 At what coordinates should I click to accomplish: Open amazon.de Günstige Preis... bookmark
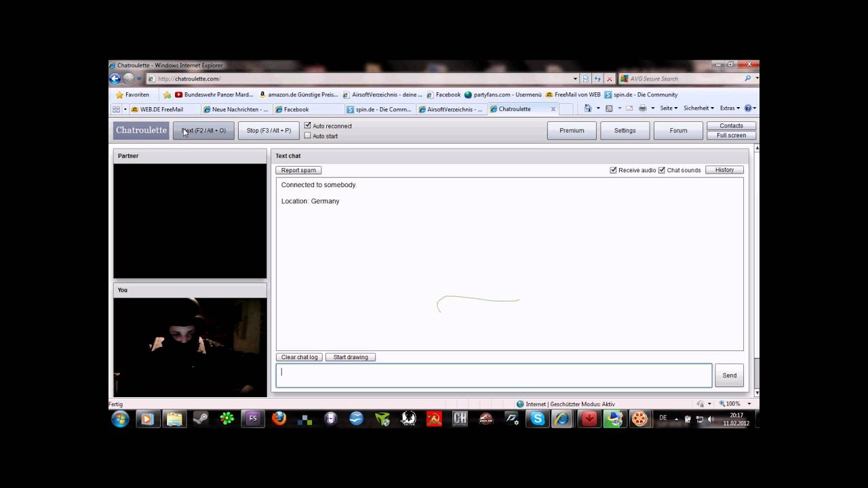click(298, 95)
